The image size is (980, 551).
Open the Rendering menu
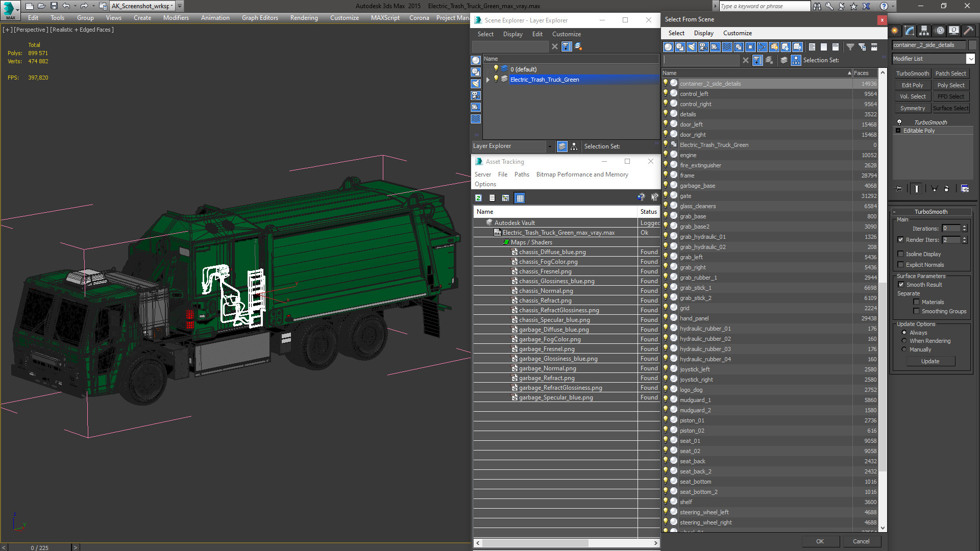coord(304,18)
